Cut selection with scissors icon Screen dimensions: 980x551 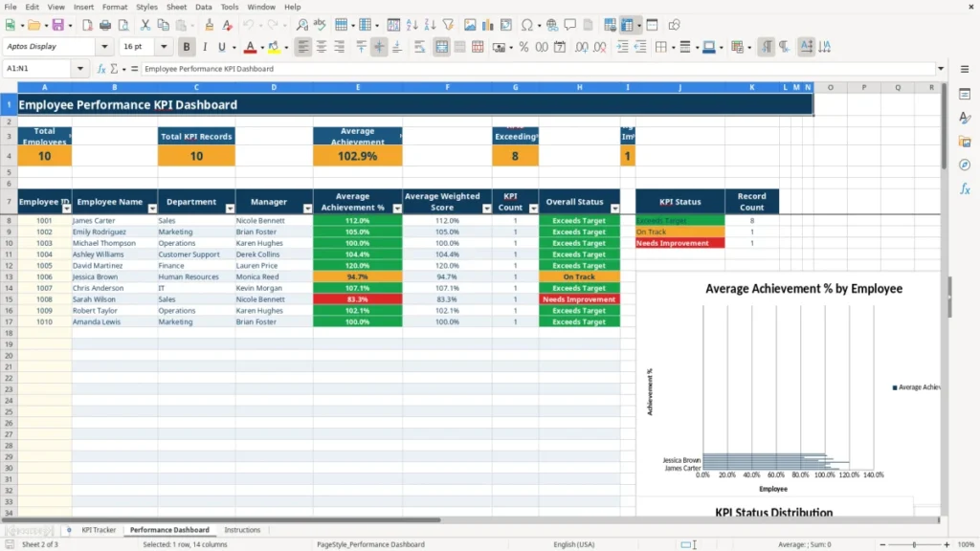tap(145, 25)
